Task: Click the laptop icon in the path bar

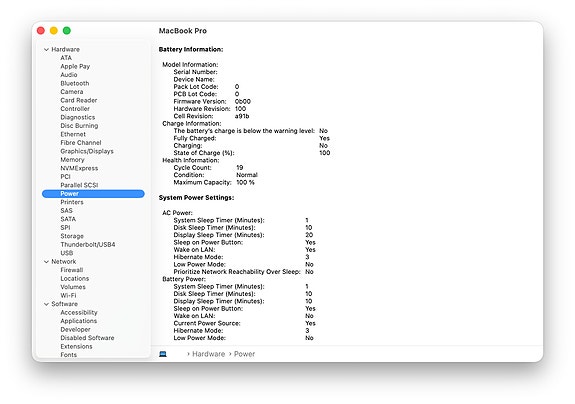Action: 163,354
